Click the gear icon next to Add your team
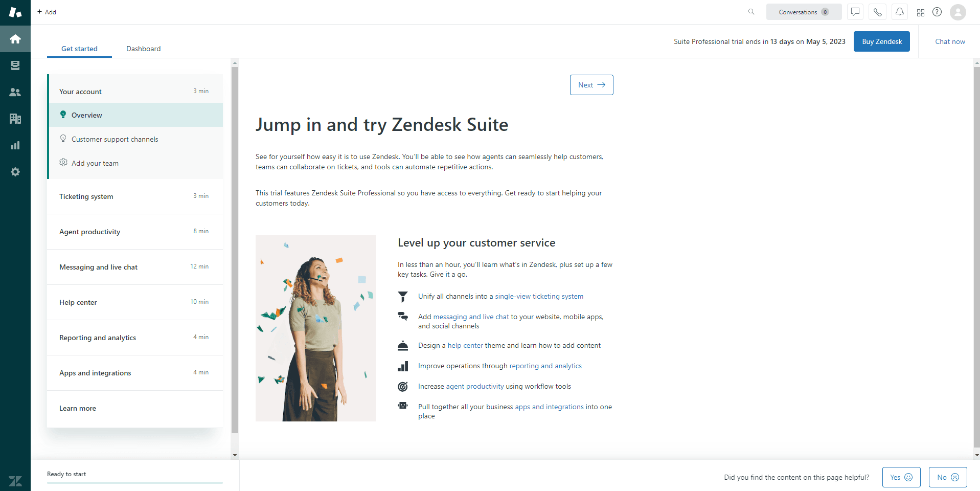Viewport: 980px width, 491px height. [x=63, y=162]
